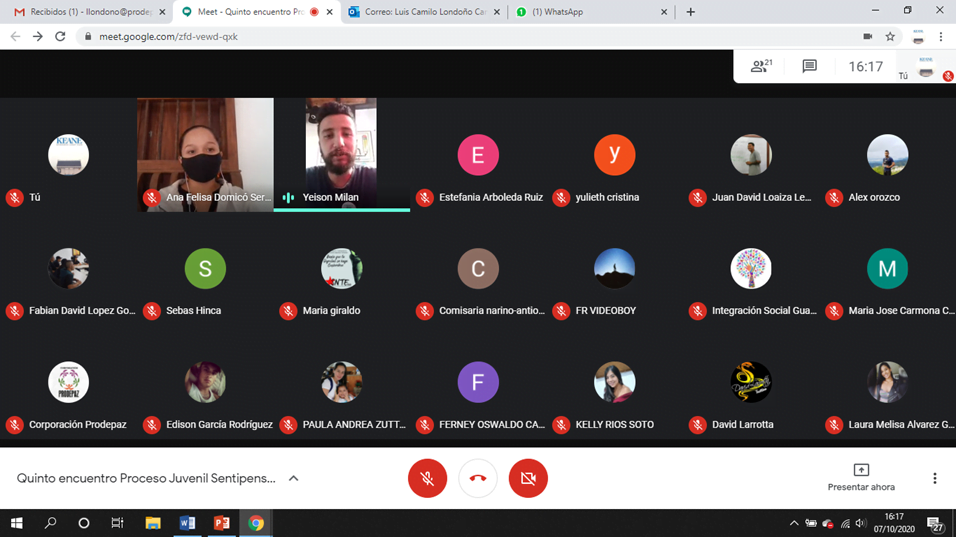
Task: Show hidden system tray icons
Action: coord(794,523)
